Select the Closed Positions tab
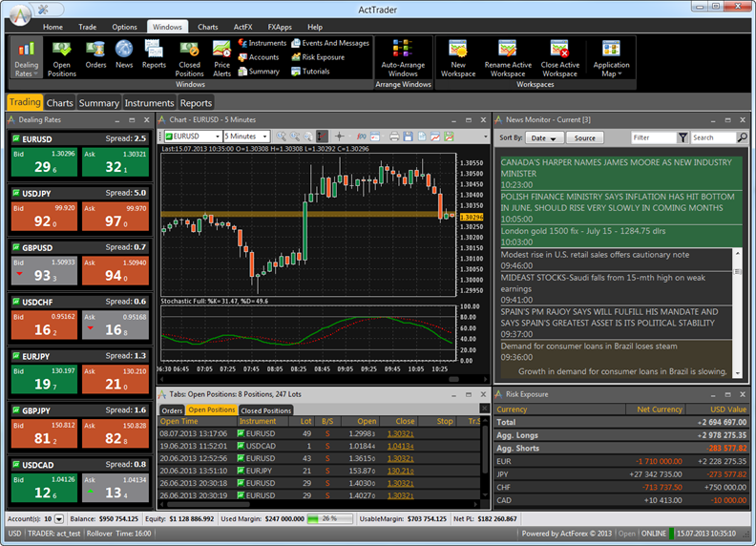Screen dimensions: 756x546 point(265,410)
